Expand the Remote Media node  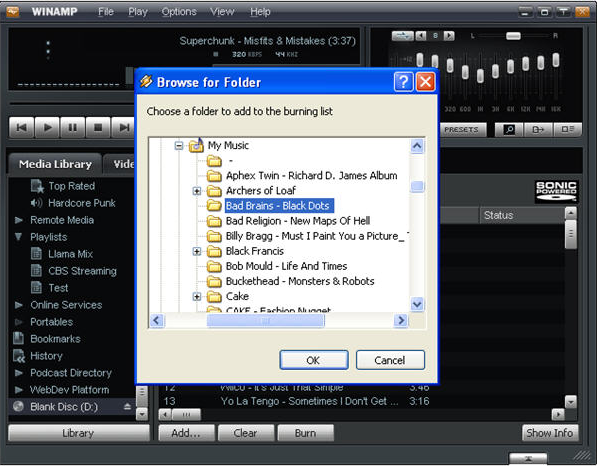[18, 220]
